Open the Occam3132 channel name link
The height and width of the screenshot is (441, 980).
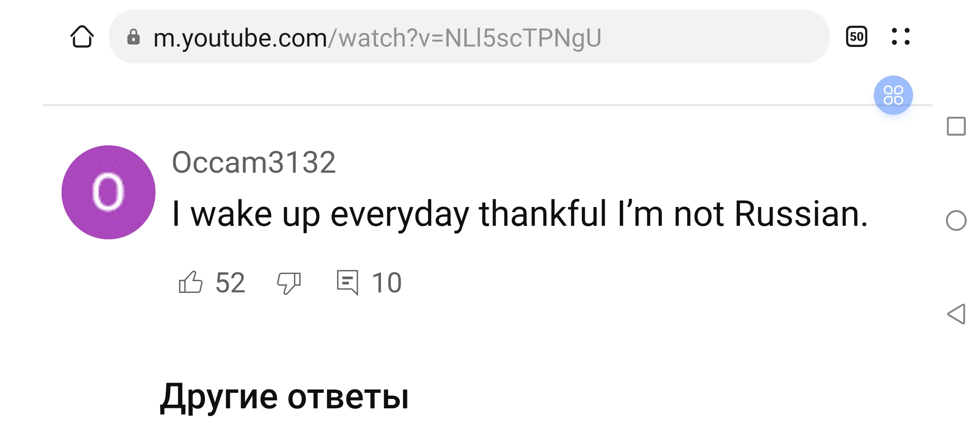tap(254, 163)
